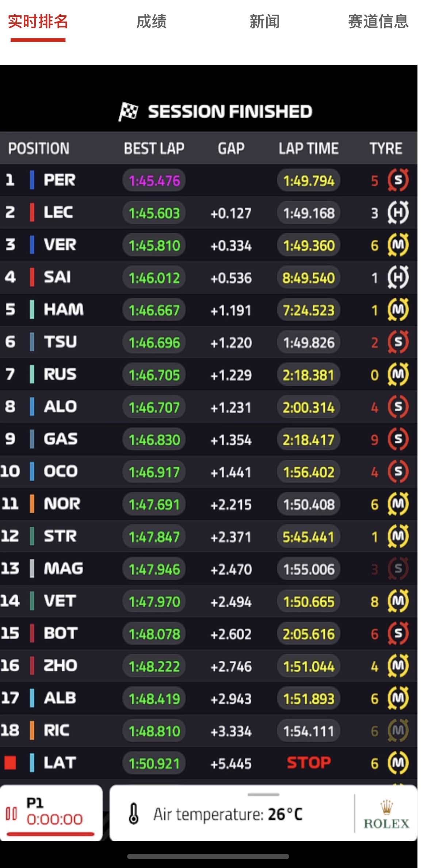The image size is (435, 868).
Task: Switch to the 新闻 tab
Action: (x=265, y=22)
